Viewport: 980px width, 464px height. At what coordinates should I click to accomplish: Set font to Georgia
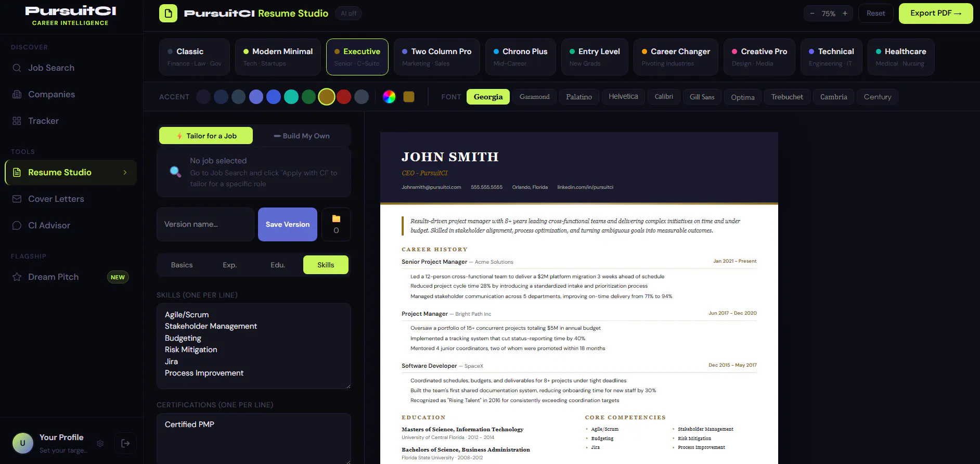point(488,97)
